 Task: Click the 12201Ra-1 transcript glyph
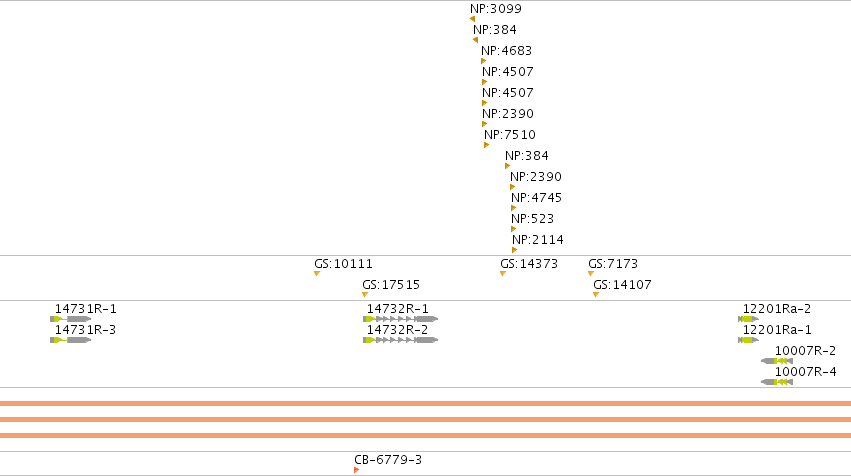(x=748, y=340)
